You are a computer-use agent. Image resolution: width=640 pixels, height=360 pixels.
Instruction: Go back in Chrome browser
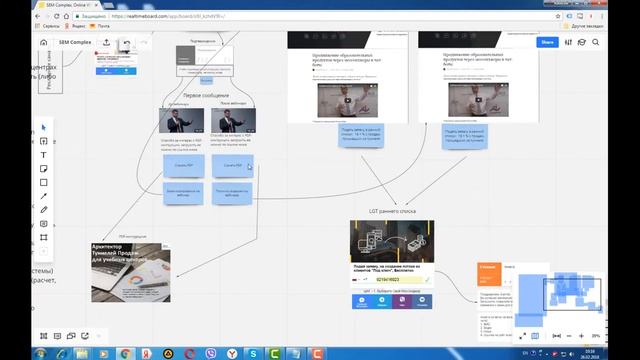pos(38,16)
